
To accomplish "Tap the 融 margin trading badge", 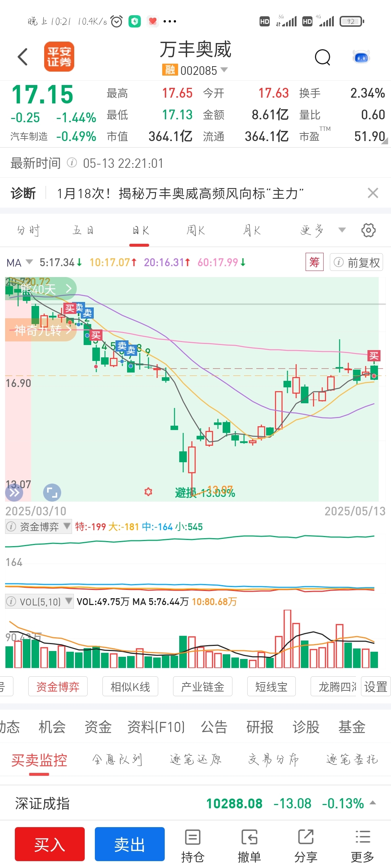I will (170, 70).
